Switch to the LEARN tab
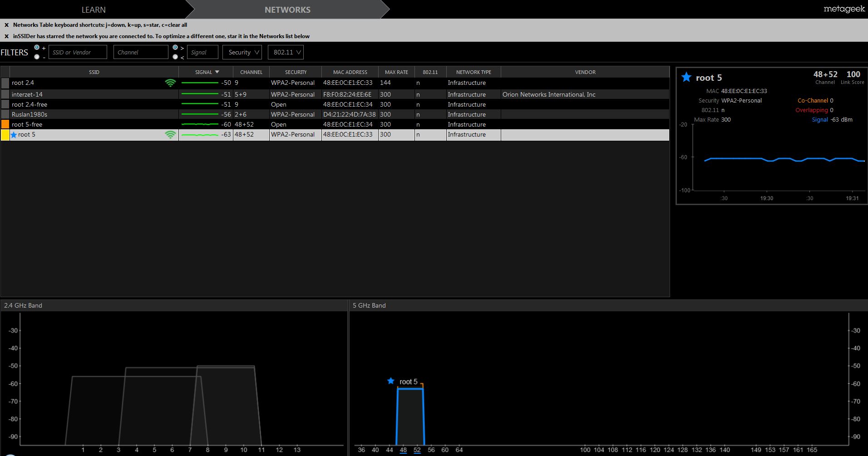 coord(94,10)
